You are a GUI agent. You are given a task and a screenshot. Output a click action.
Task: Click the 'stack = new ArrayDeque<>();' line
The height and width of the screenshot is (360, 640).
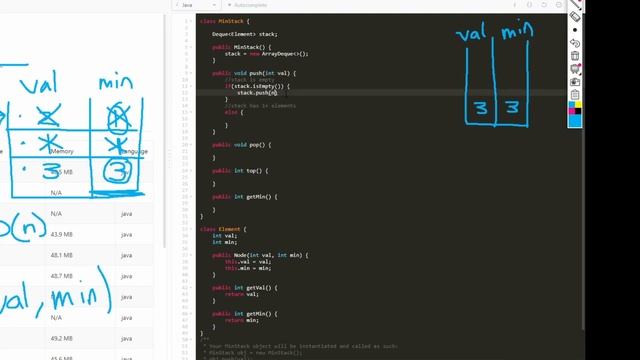(267, 54)
